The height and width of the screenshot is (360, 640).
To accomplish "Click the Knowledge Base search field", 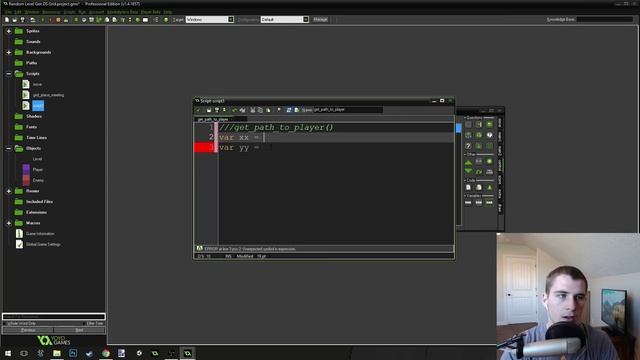I will [x=604, y=19].
